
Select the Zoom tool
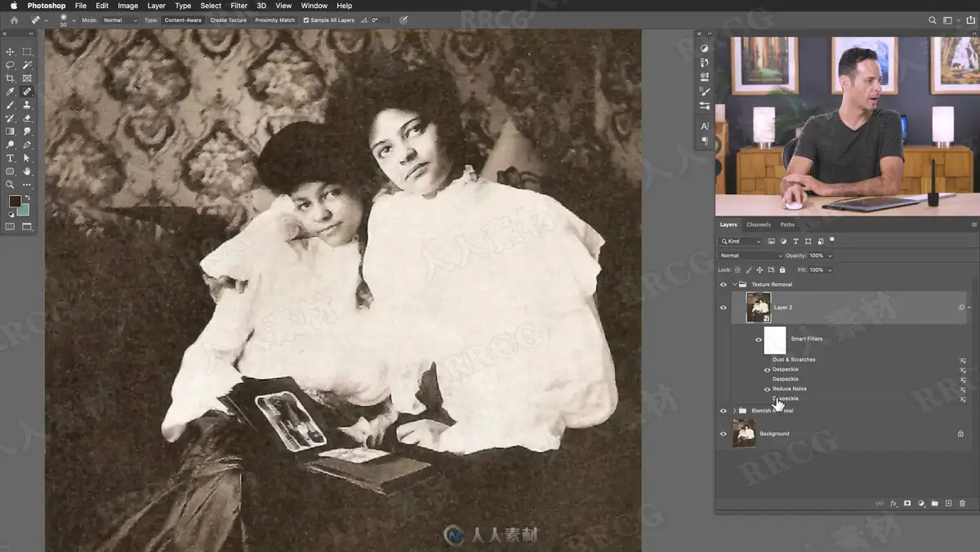[11, 185]
